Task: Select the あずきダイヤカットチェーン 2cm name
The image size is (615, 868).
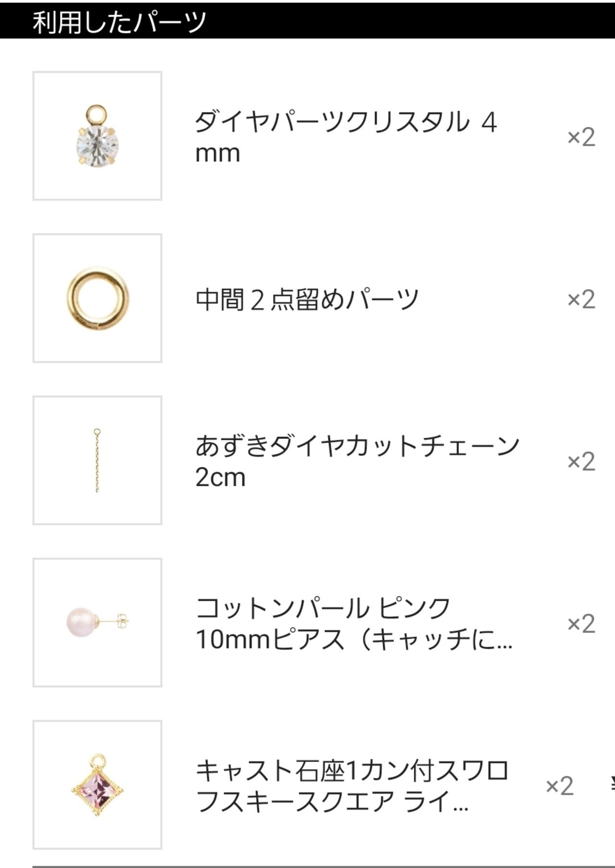Action: 357,461
